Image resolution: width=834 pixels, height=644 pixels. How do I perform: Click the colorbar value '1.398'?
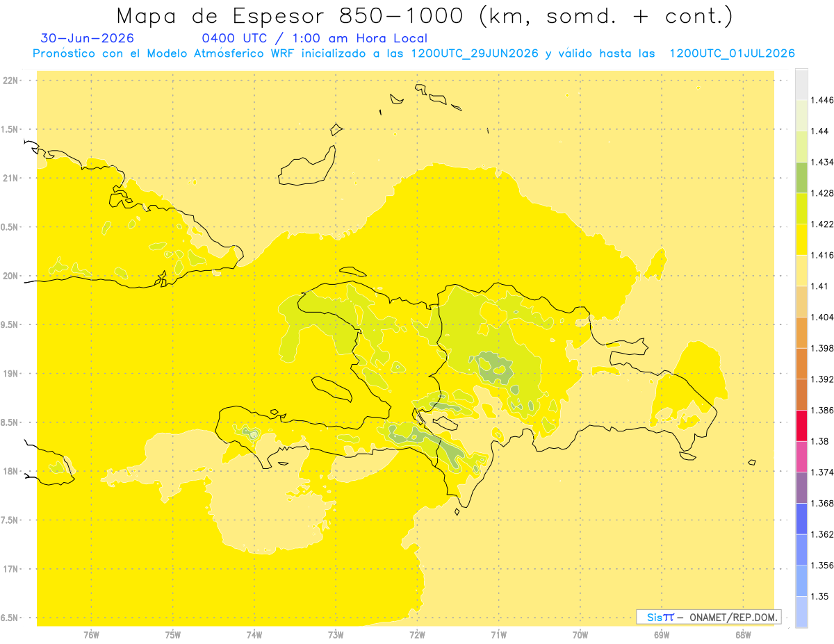click(822, 348)
